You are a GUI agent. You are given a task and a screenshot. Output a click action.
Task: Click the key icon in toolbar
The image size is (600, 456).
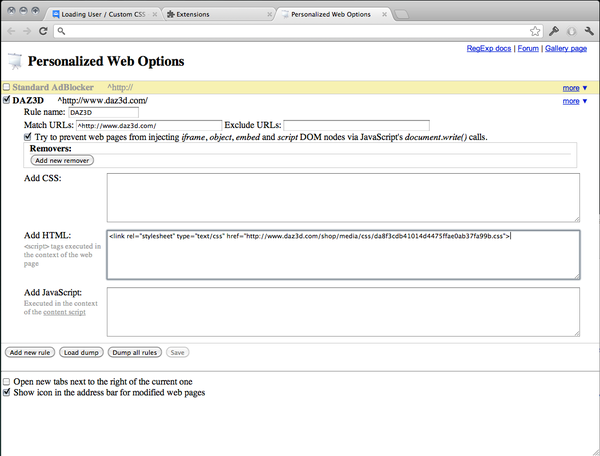pos(554,31)
